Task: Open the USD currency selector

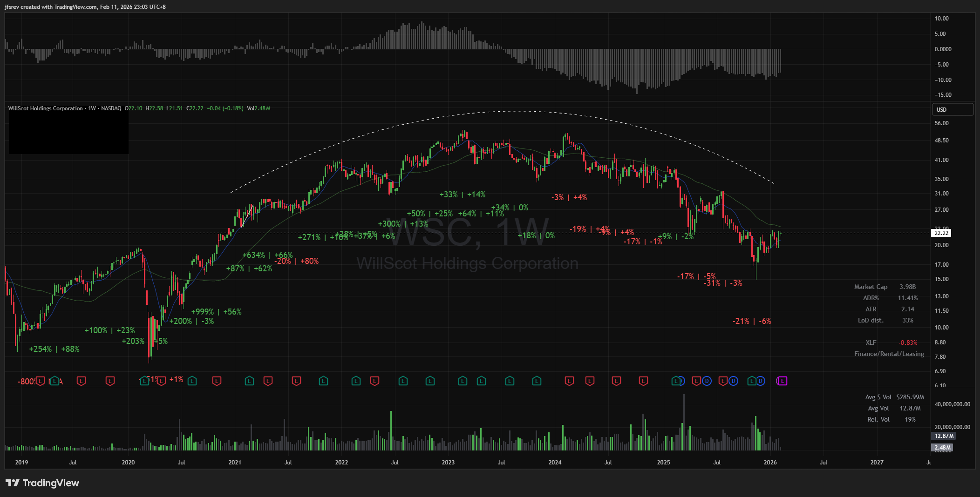Action: point(953,109)
